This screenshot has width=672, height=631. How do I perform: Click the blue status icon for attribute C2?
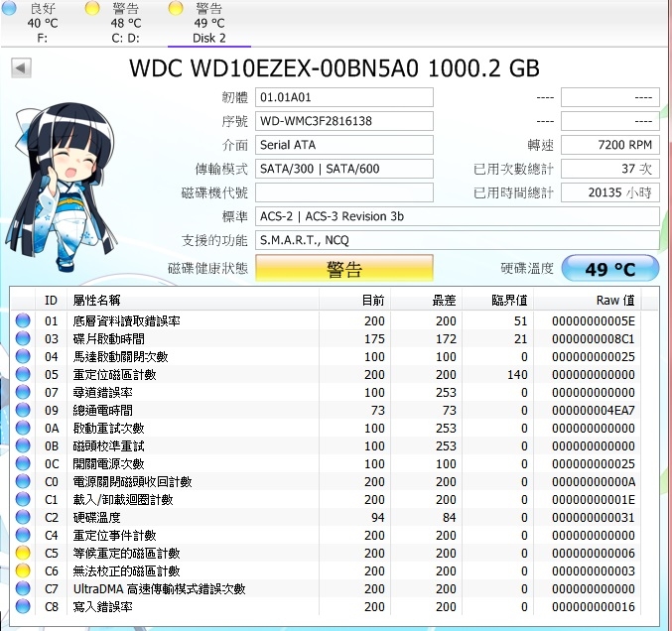[x=23, y=517]
